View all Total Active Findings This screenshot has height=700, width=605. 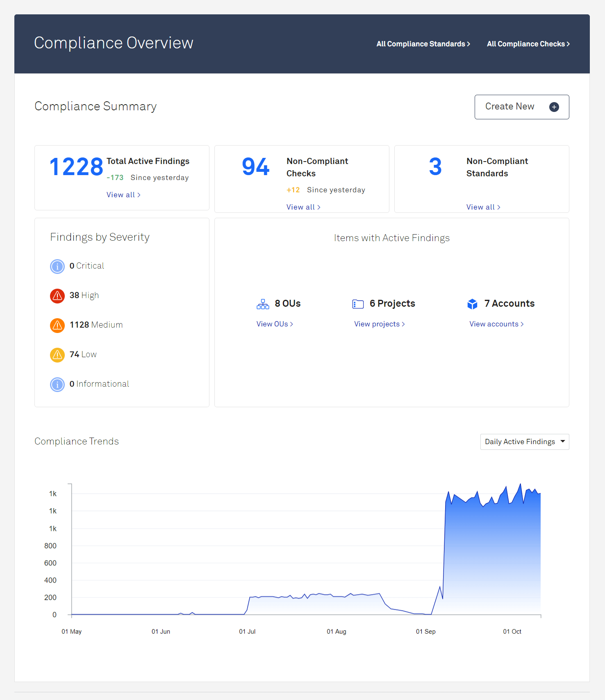123,195
